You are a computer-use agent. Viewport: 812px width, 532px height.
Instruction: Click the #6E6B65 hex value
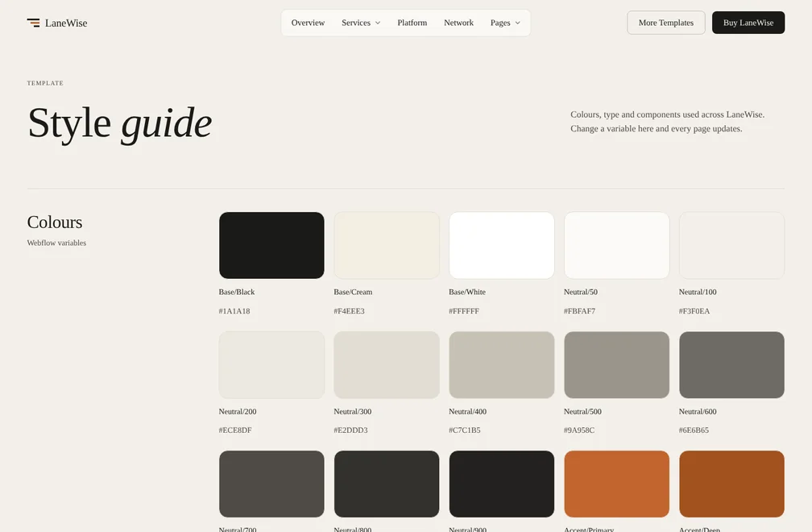click(694, 430)
